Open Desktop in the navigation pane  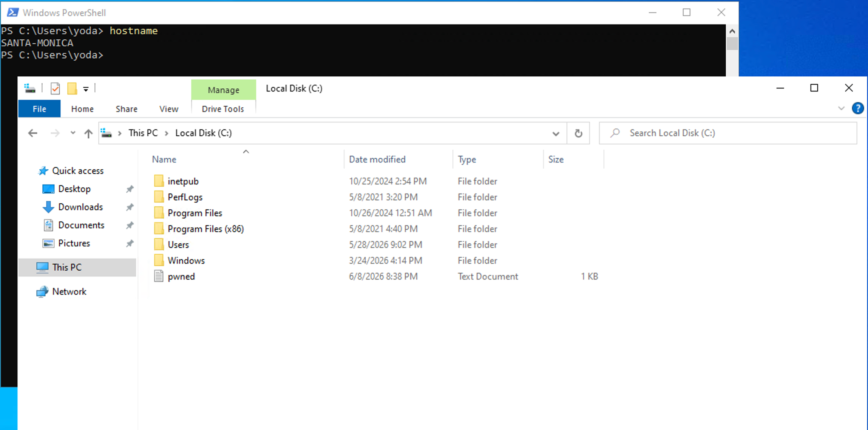click(74, 189)
